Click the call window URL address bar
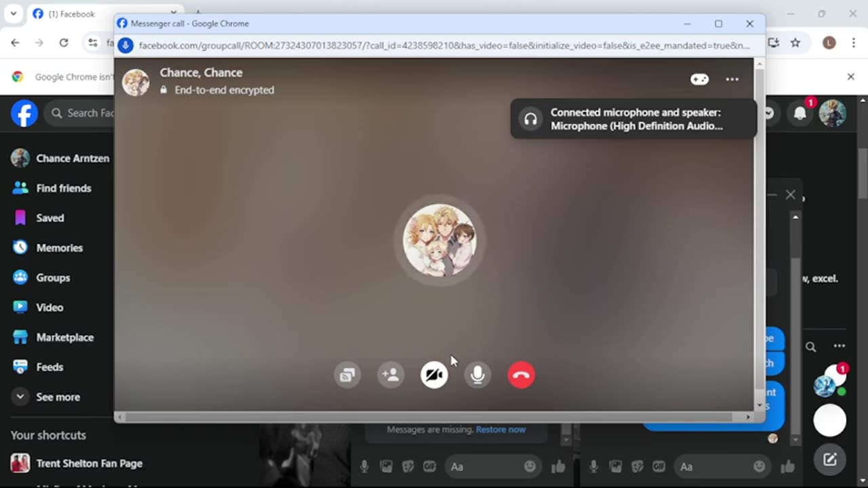This screenshot has height=488, width=868. click(x=444, y=45)
